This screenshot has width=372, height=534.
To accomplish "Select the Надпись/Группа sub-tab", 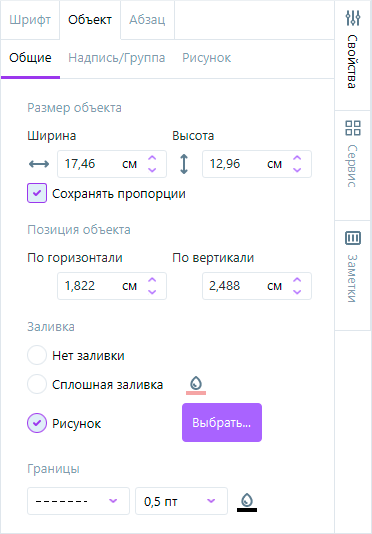I will tap(117, 58).
